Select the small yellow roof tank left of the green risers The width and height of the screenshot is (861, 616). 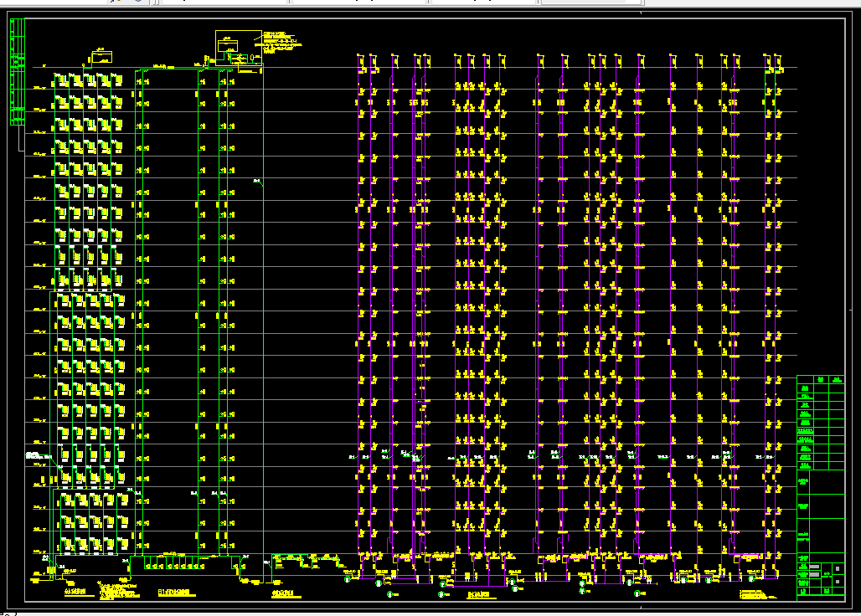pyautogui.click(x=101, y=56)
